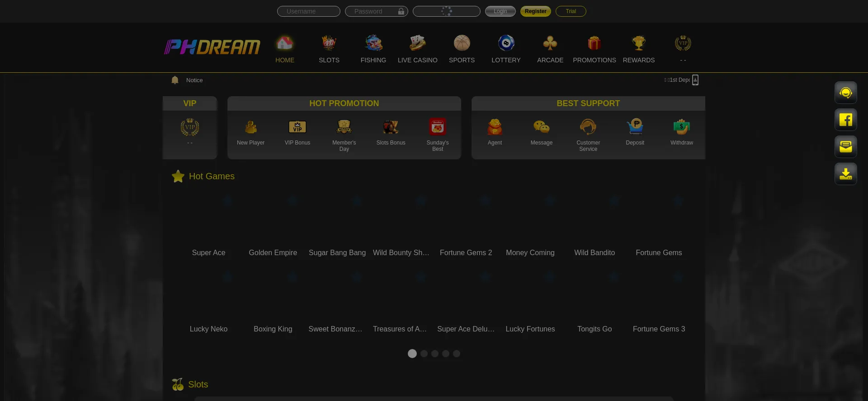Go to the first Hot Games carousel page
868x401 pixels.
pos(412,354)
